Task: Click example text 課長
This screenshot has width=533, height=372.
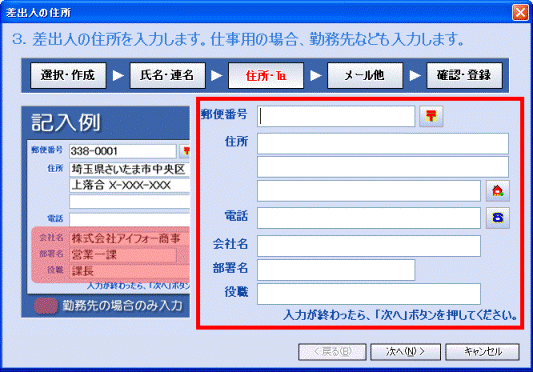Action: pyautogui.click(x=83, y=271)
